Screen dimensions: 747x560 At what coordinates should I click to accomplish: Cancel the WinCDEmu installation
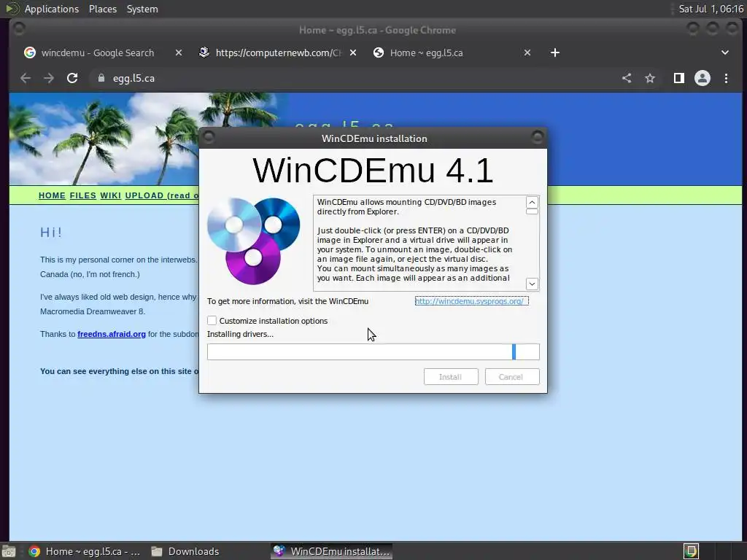click(511, 377)
